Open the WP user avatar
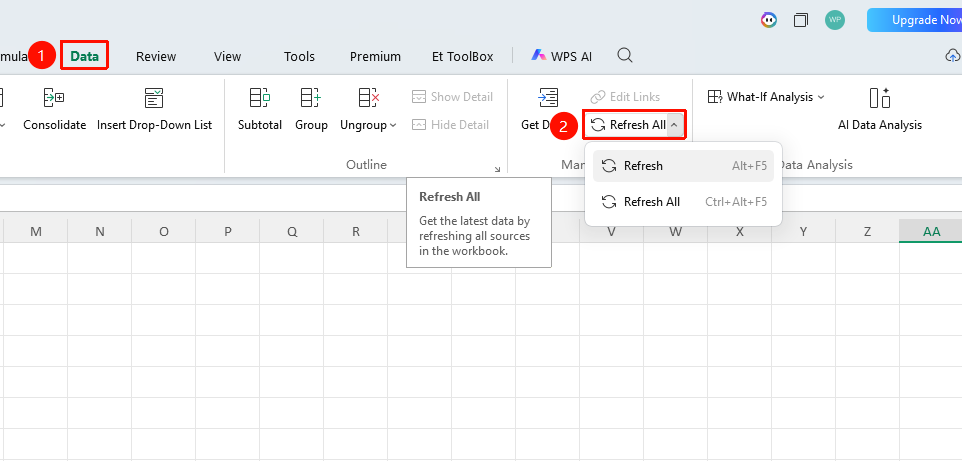 [x=834, y=20]
